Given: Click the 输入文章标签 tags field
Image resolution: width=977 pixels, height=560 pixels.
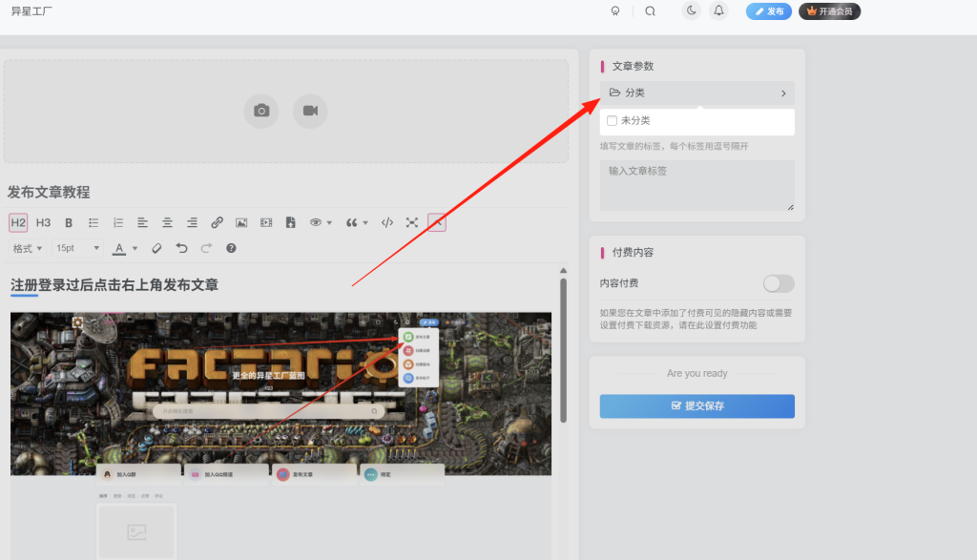Looking at the screenshot, I should (697, 186).
